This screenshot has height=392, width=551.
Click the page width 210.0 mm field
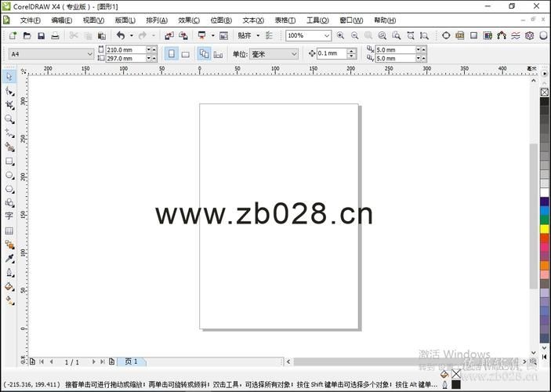coord(126,49)
